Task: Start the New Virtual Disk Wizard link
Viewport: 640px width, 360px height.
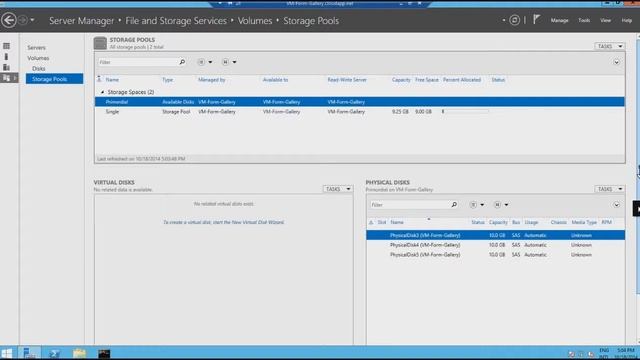Action: coord(224,222)
